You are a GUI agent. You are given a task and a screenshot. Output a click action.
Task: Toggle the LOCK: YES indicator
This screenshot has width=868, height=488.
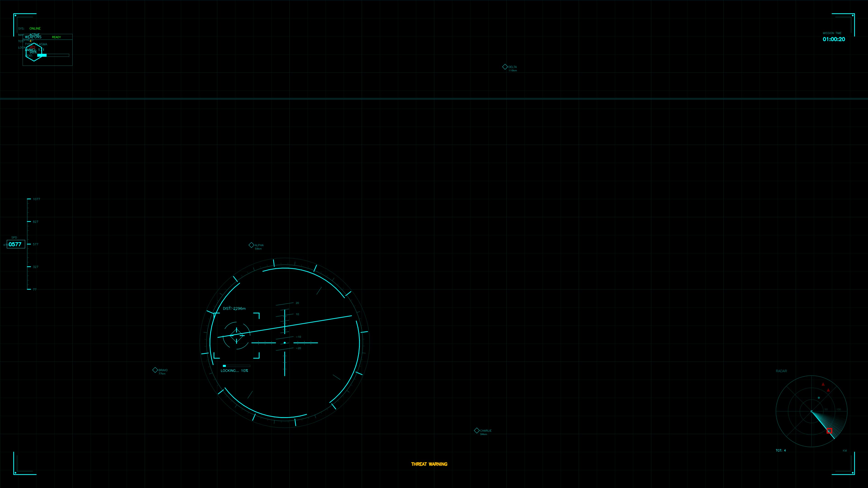pyautogui.click(x=32, y=47)
